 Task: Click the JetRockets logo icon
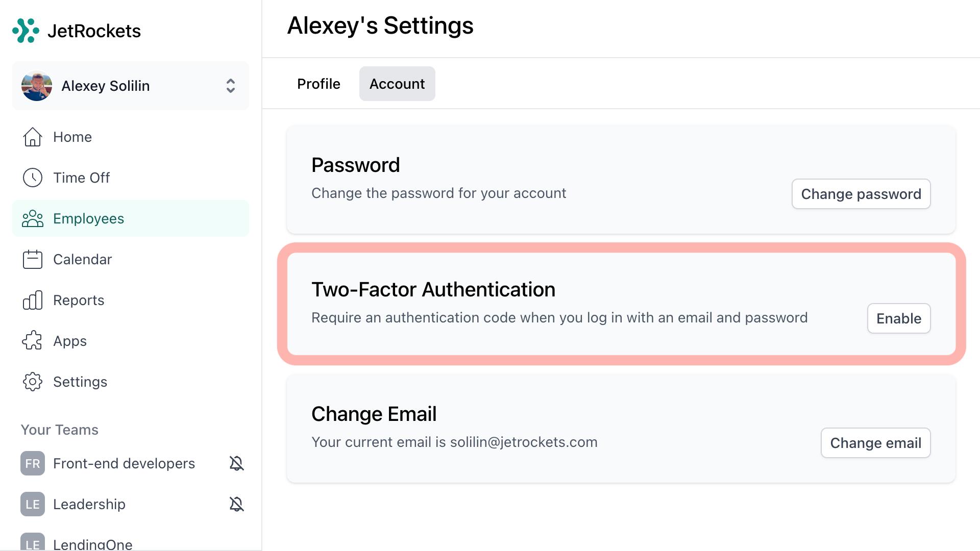coord(26,31)
